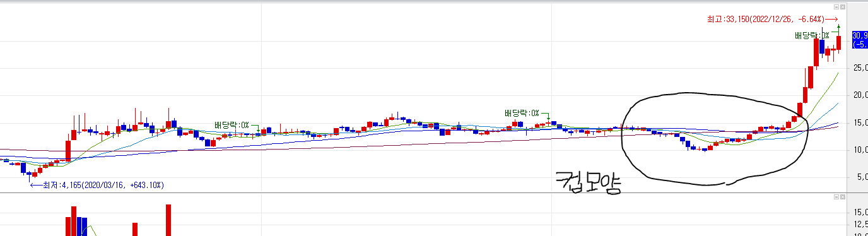868x236 pixels.
Task: Click the 배당락:0% label beside the 최고 price candles
Action: point(812,36)
